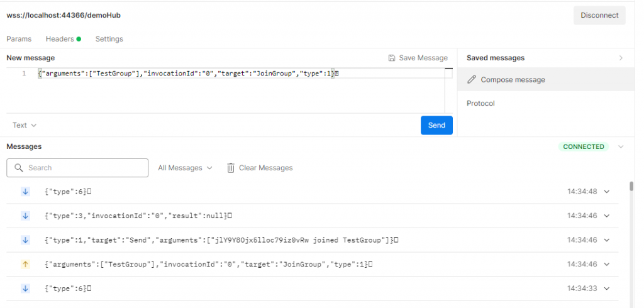
Task: Click the result null message text
Action: 138,216
